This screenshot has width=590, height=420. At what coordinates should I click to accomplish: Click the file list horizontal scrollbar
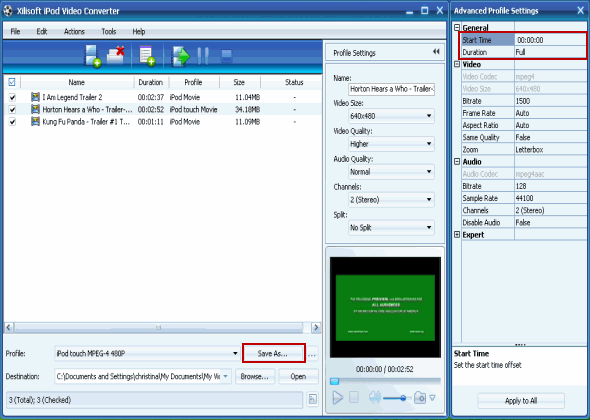(158, 327)
